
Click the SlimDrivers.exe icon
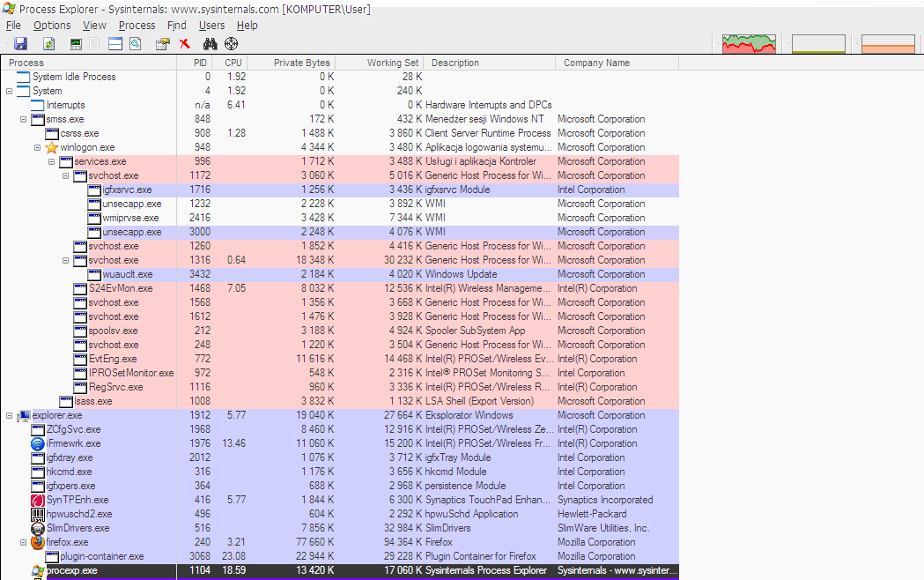[38, 528]
